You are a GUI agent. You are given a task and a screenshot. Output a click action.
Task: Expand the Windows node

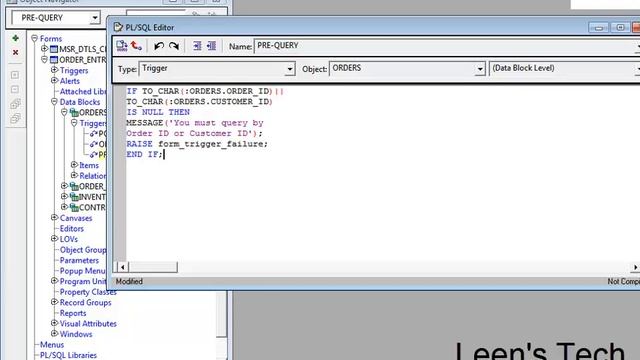54,333
